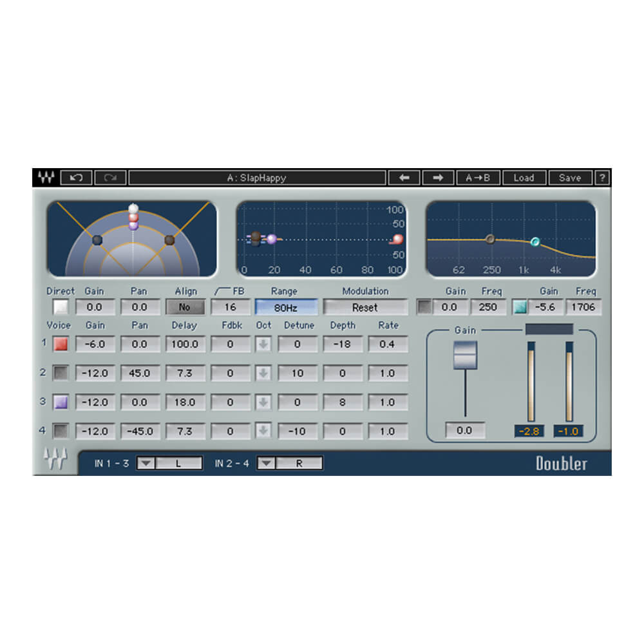
Task: Open help with the question mark button
Action: (602, 178)
